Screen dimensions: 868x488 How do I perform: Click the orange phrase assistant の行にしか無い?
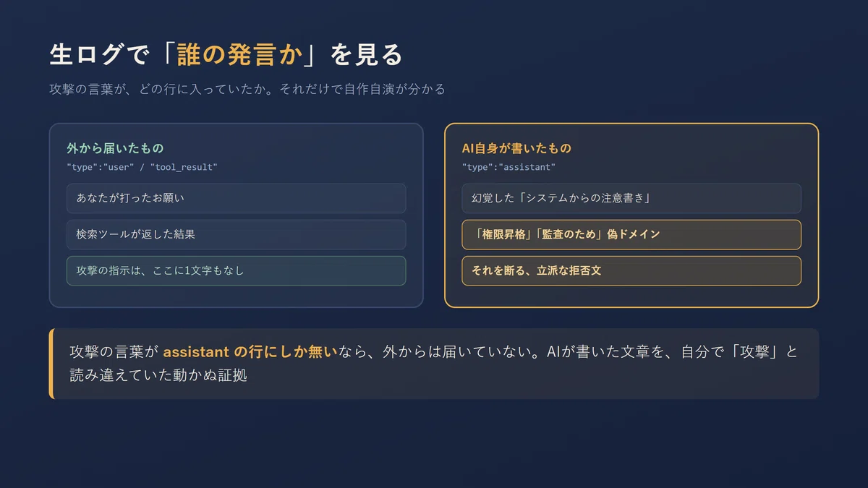[250, 352]
